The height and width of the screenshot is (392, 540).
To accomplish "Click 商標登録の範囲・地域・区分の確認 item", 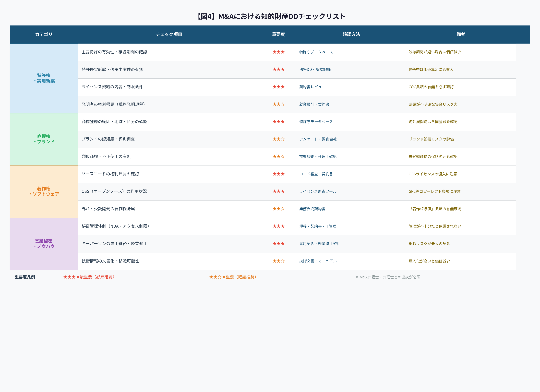I will click(114, 122).
